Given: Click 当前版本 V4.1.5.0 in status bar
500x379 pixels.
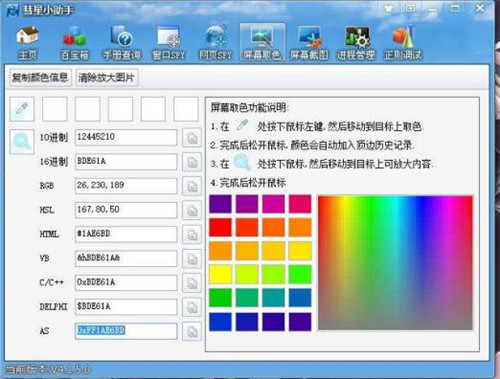Looking at the screenshot, I should pyautogui.click(x=48, y=369).
